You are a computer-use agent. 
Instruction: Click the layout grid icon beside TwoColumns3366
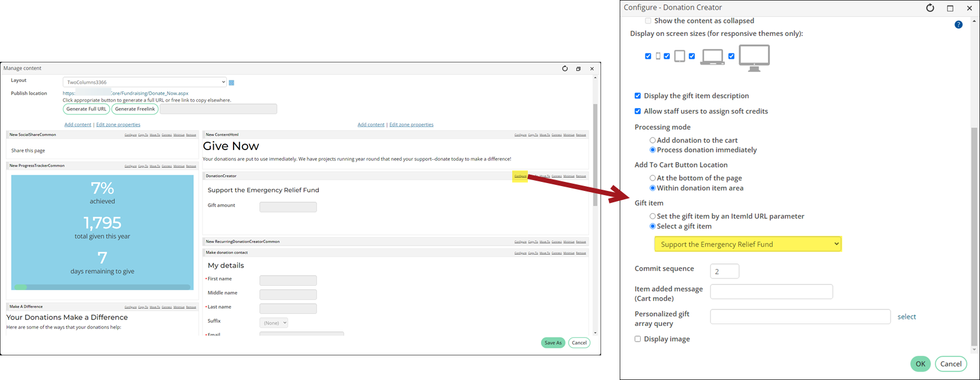(231, 83)
